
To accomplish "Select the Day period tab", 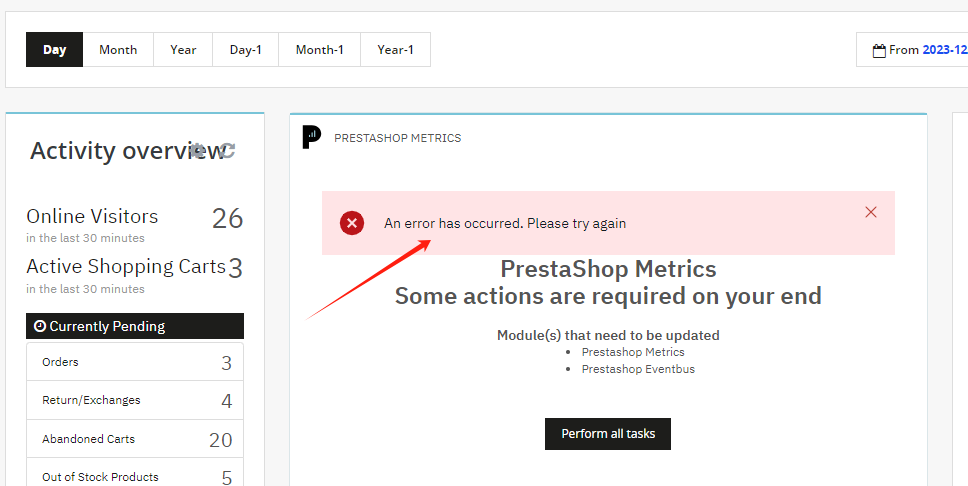I will pyautogui.click(x=55, y=50).
